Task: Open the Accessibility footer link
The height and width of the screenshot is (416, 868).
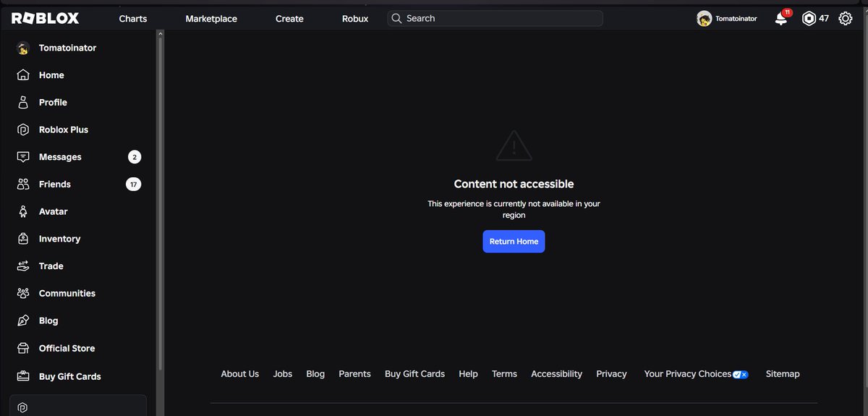Action: point(556,374)
